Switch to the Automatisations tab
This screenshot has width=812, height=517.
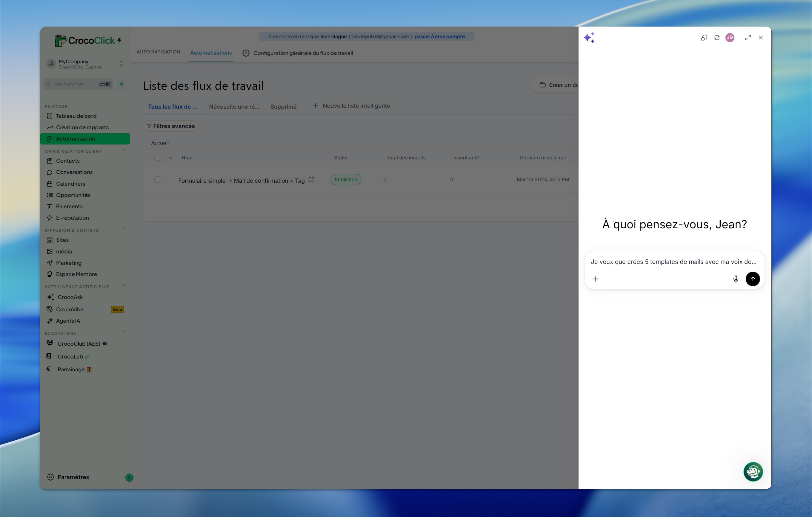point(211,53)
